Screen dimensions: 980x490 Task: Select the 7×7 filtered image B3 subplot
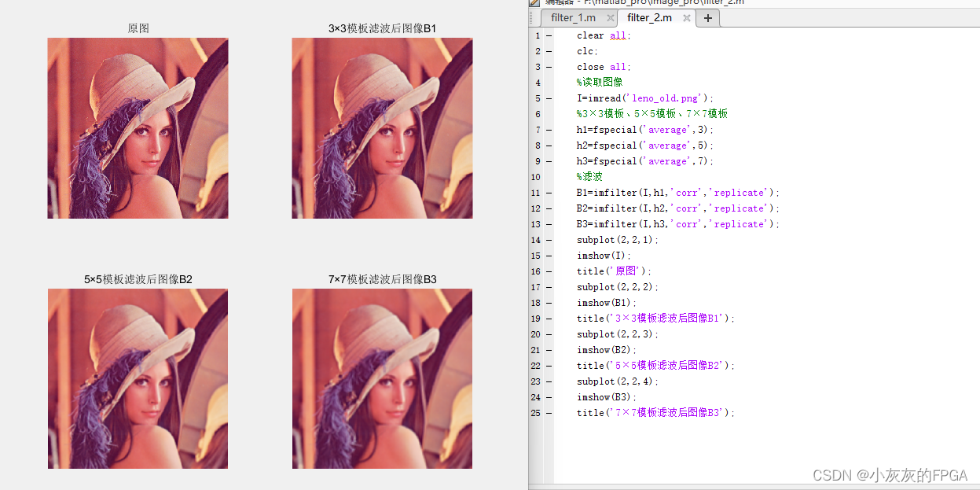pos(382,378)
